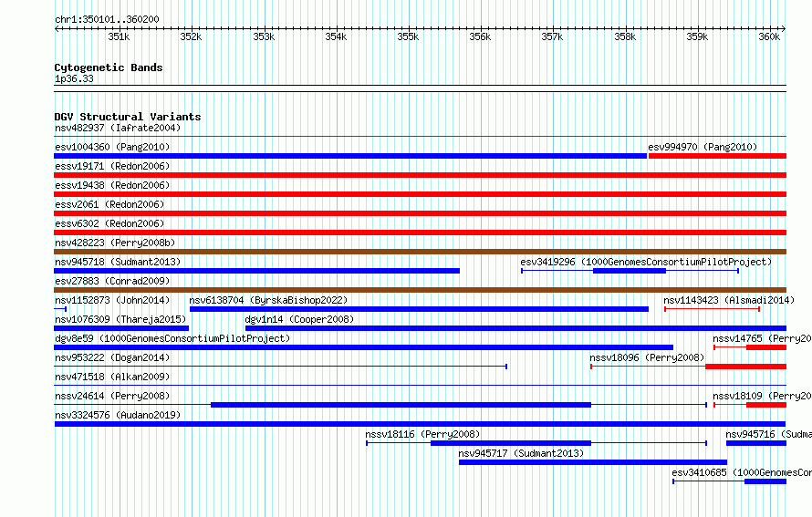Image resolution: width=812 pixels, height=517 pixels.
Task: Open variant essv2061 (Redon2006) label
Action: (x=109, y=204)
